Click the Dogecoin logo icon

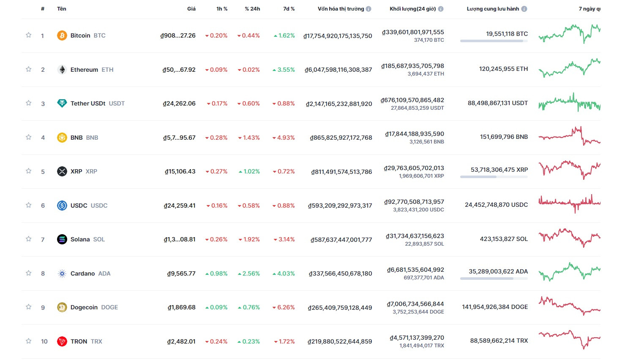coord(62,307)
